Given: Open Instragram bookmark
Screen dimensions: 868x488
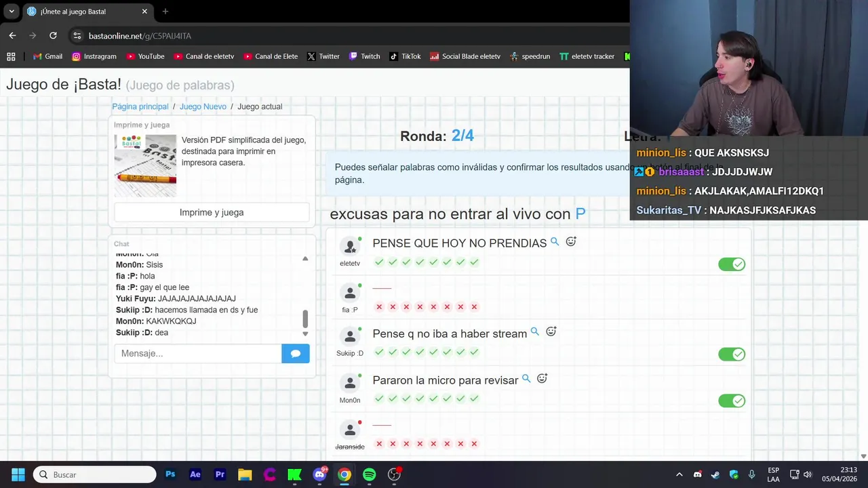Looking at the screenshot, I should pos(94,56).
